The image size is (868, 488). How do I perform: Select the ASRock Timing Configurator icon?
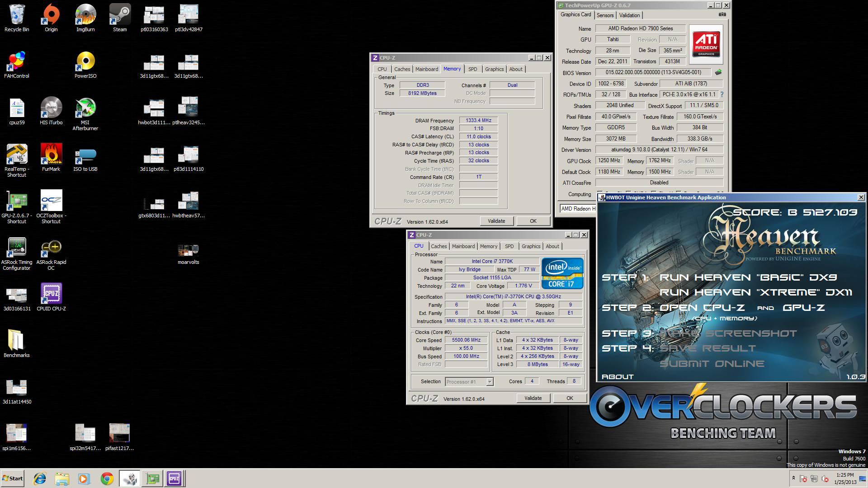click(17, 253)
